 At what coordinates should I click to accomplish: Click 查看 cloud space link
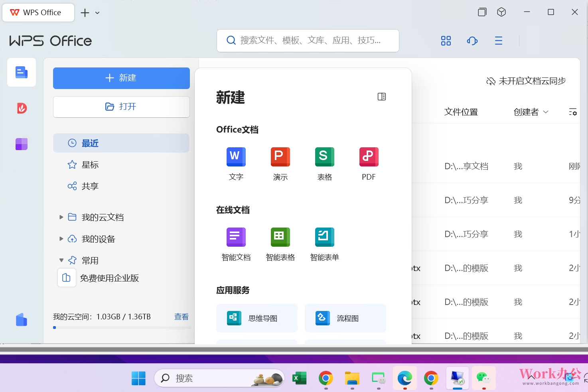click(x=182, y=317)
